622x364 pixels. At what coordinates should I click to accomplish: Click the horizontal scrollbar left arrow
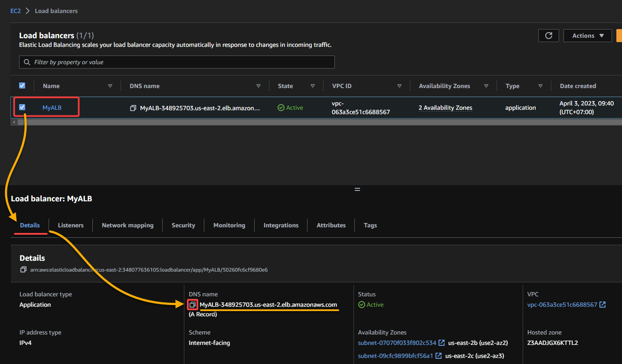pos(13,122)
